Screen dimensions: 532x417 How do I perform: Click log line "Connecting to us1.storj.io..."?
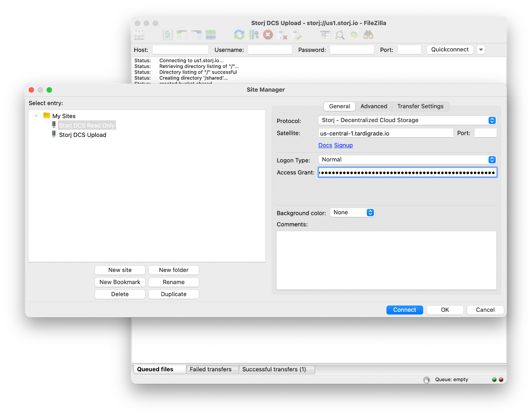tap(192, 60)
